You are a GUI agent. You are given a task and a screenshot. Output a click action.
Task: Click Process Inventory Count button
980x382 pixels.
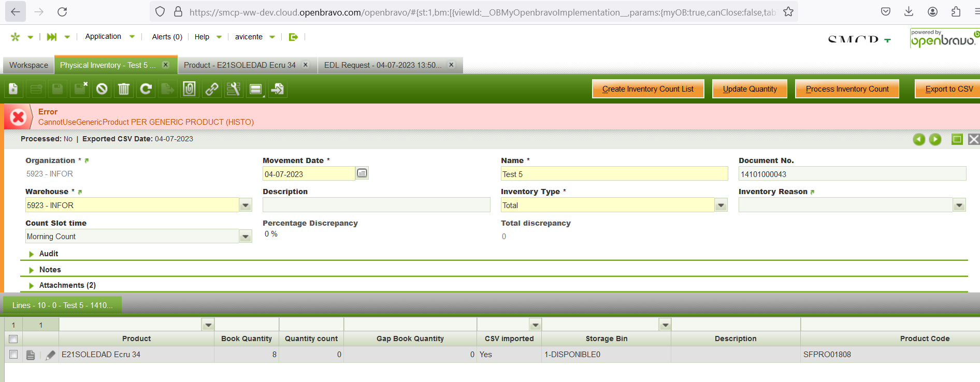pyautogui.click(x=847, y=89)
